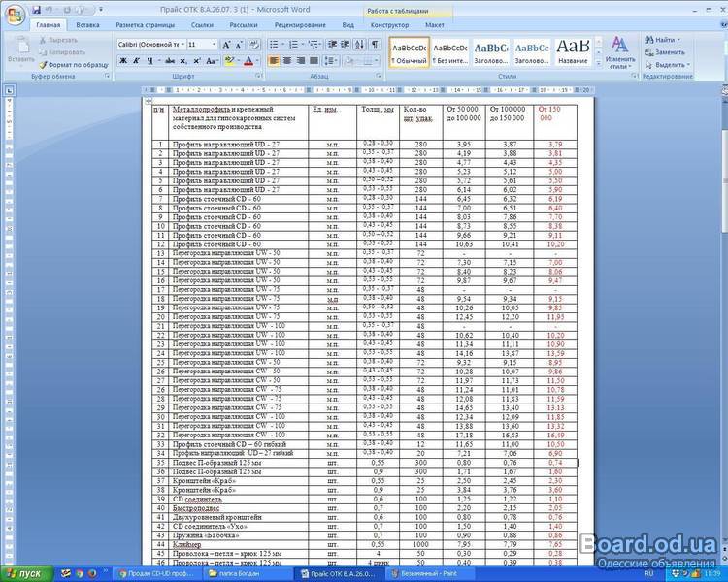
Task: Toggle bold formatting (Ж)
Action: click(123, 60)
